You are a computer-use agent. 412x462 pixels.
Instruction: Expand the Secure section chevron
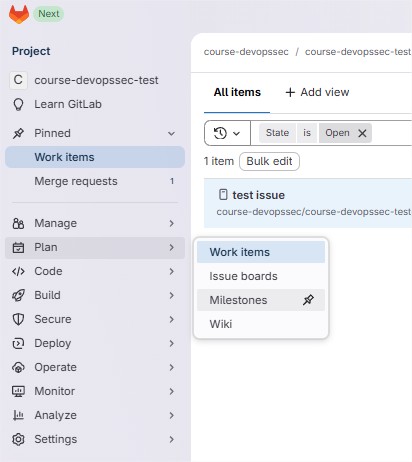[x=171, y=319]
